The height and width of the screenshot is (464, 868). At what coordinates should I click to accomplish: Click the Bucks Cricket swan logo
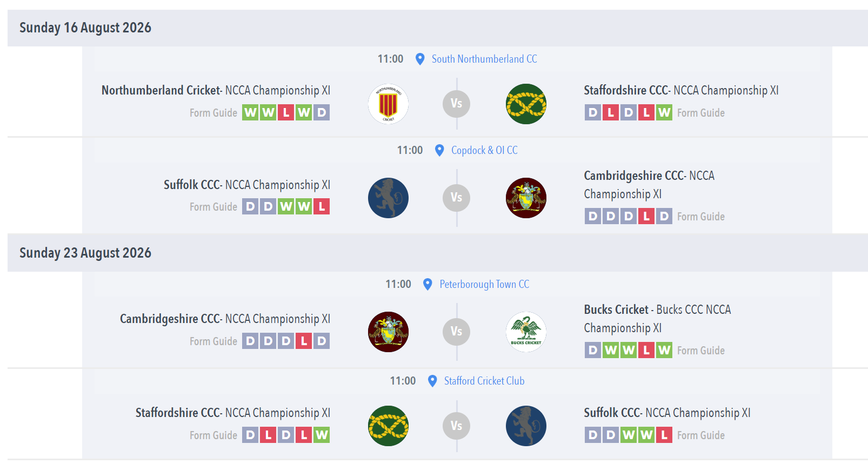526,332
